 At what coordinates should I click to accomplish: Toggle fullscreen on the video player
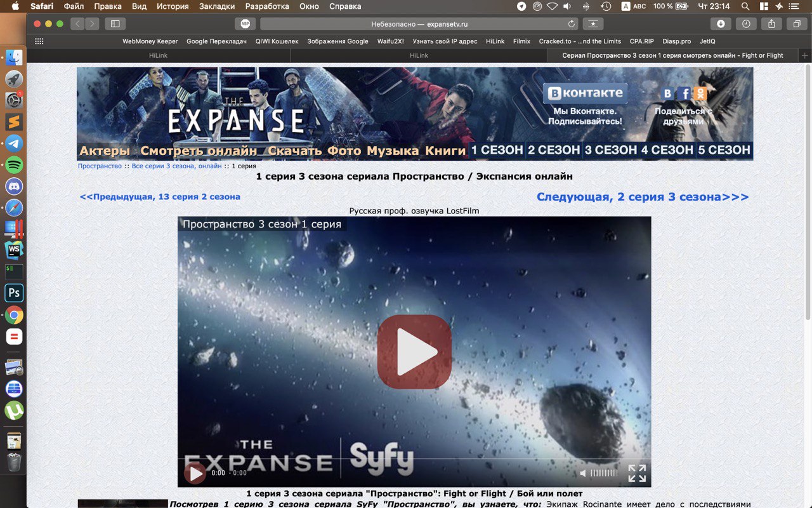point(637,473)
